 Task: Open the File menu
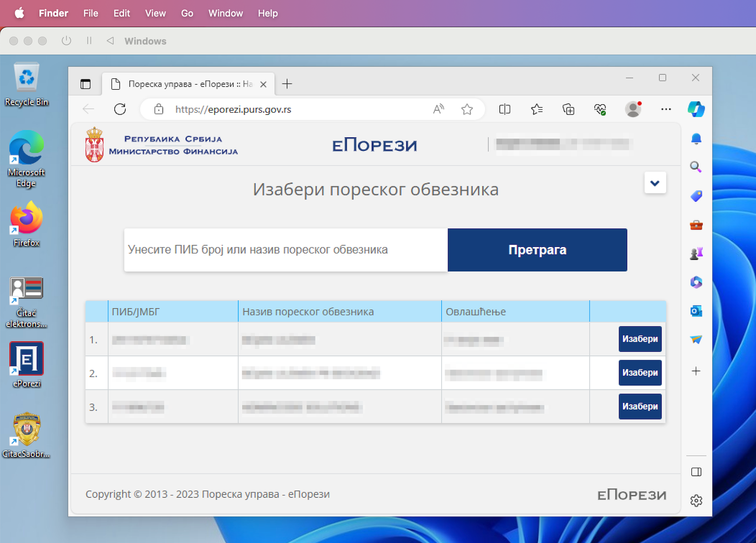coord(91,13)
